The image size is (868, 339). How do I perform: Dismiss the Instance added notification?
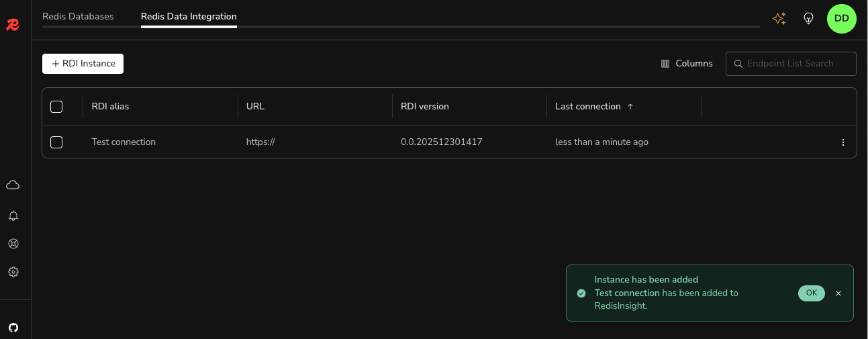click(838, 293)
